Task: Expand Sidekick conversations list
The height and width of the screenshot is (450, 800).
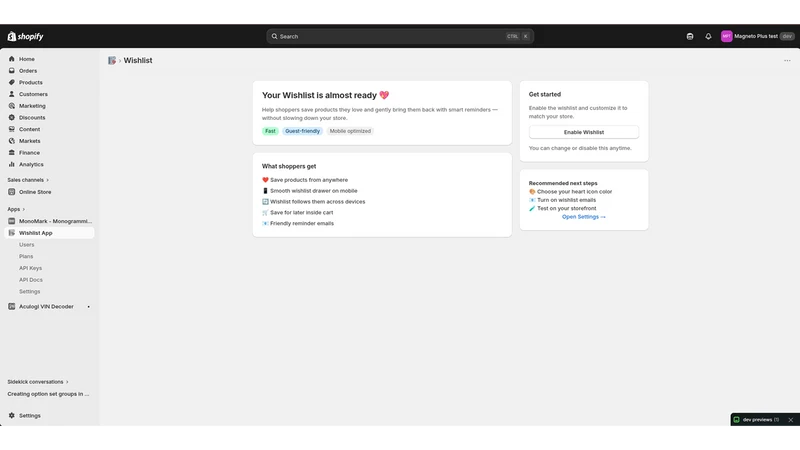Action: pos(38,382)
